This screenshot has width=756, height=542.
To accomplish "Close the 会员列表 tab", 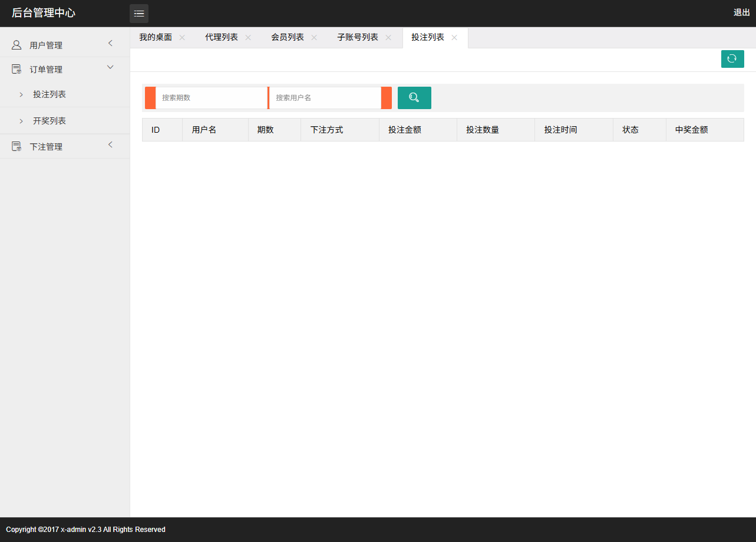I will point(314,38).
